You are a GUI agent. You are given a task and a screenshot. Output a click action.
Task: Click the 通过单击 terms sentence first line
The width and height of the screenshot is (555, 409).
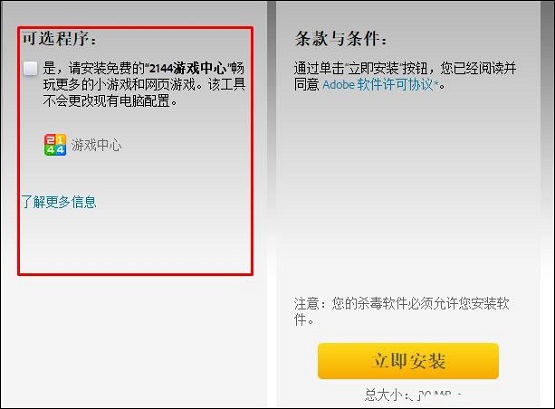(x=405, y=68)
